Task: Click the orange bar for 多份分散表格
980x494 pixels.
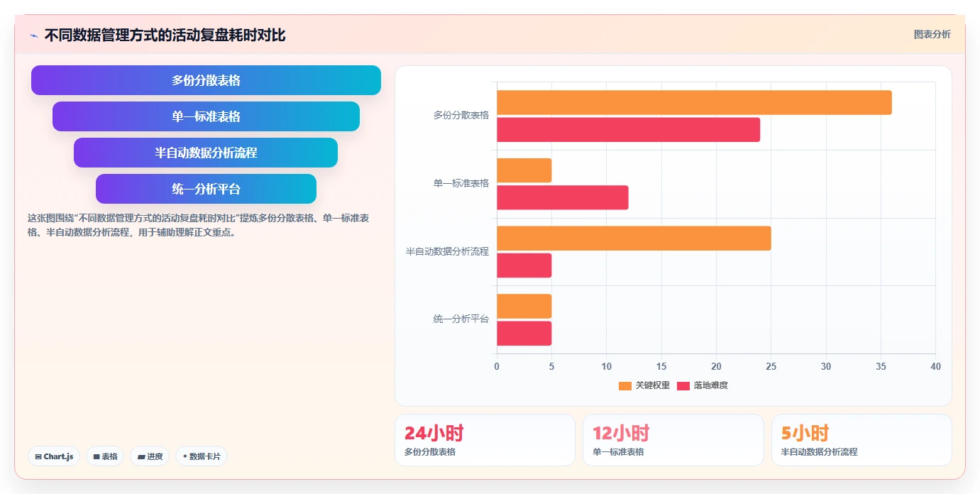Action: (694, 103)
